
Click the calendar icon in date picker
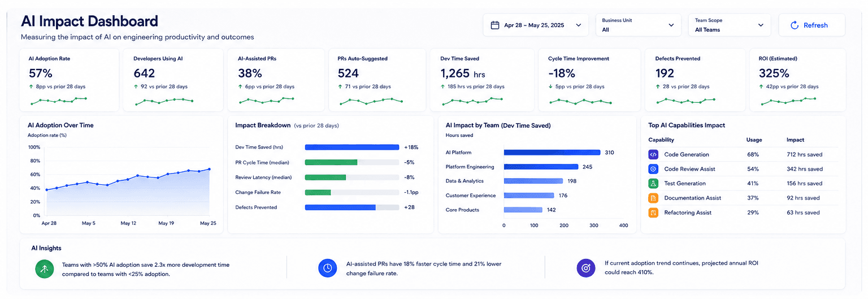pyautogui.click(x=495, y=25)
